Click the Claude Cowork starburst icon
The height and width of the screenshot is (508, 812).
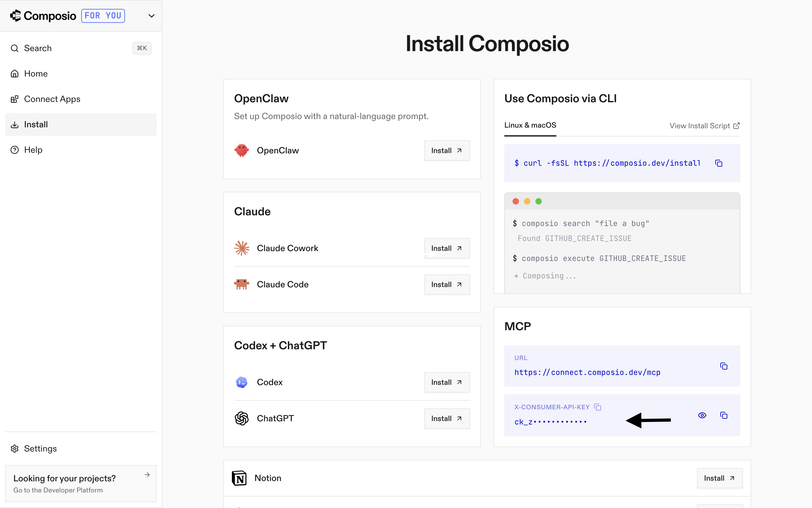242,248
